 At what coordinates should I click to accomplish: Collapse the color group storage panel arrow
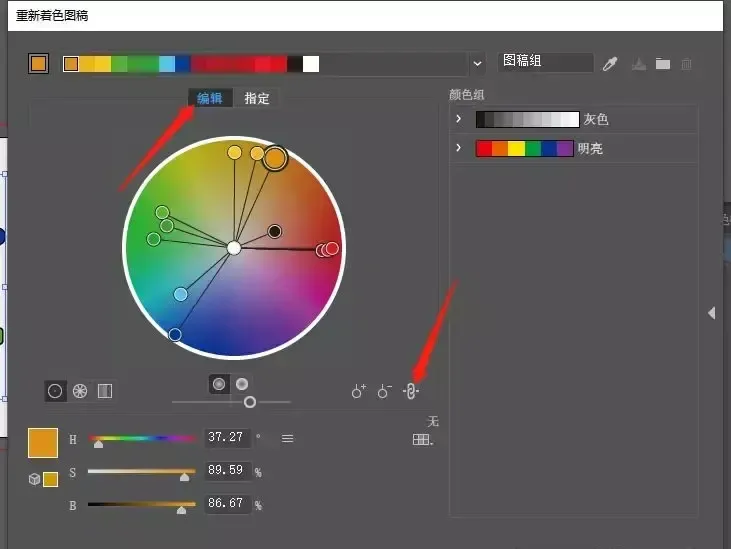pyautogui.click(x=711, y=313)
